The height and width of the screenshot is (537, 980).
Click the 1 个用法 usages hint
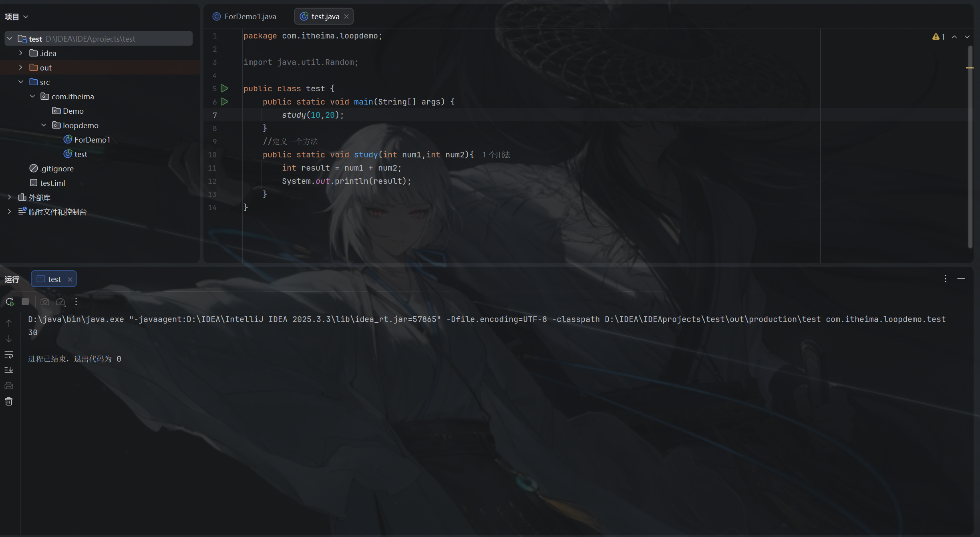pyautogui.click(x=496, y=155)
